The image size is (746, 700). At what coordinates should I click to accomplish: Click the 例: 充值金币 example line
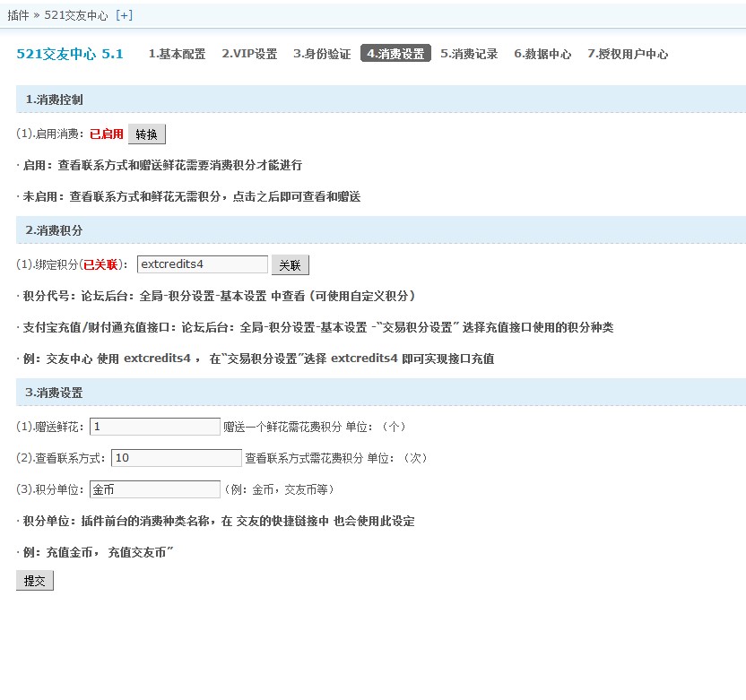point(95,552)
